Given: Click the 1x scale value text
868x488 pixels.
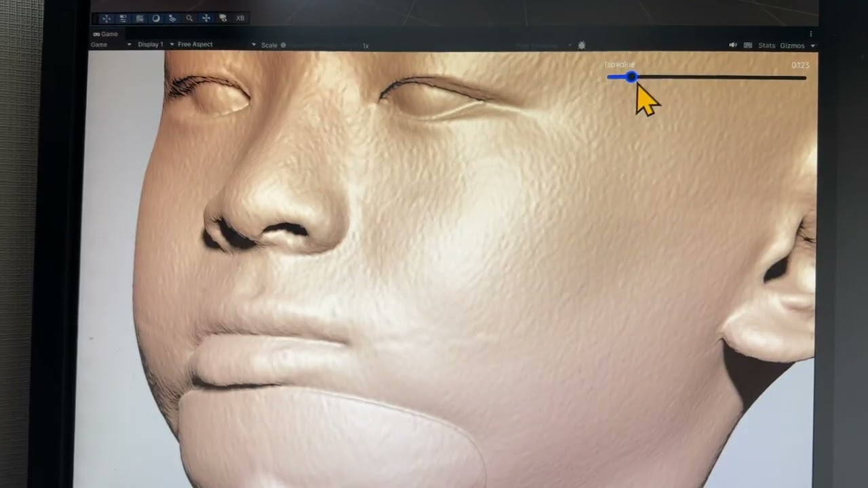Looking at the screenshot, I should (x=366, y=46).
